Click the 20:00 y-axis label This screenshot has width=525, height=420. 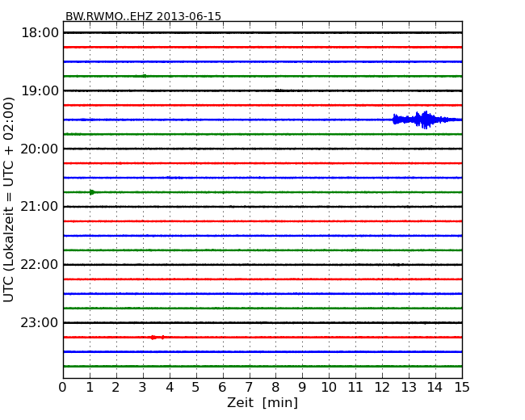point(40,149)
